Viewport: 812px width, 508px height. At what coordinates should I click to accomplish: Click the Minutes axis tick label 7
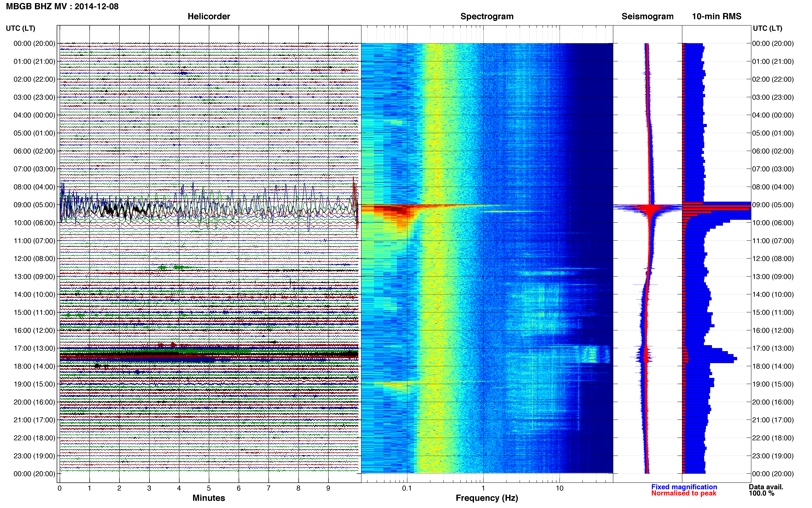(x=269, y=488)
